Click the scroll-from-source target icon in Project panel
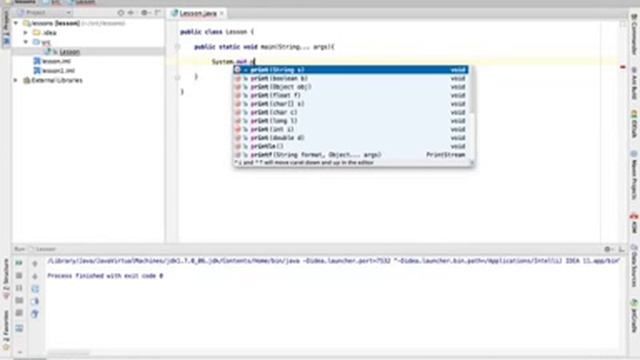This screenshot has height=360, width=640. click(x=121, y=13)
